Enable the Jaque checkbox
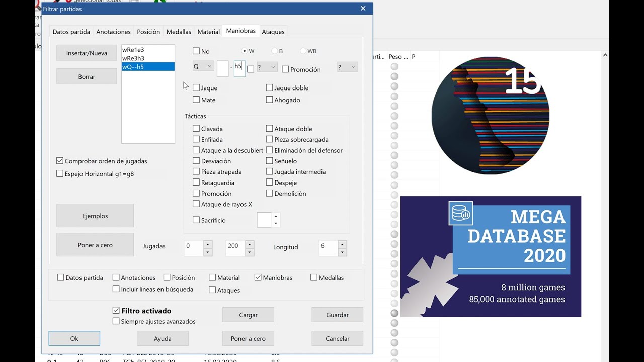This screenshot has width=644, height=362. pos(196,87)
